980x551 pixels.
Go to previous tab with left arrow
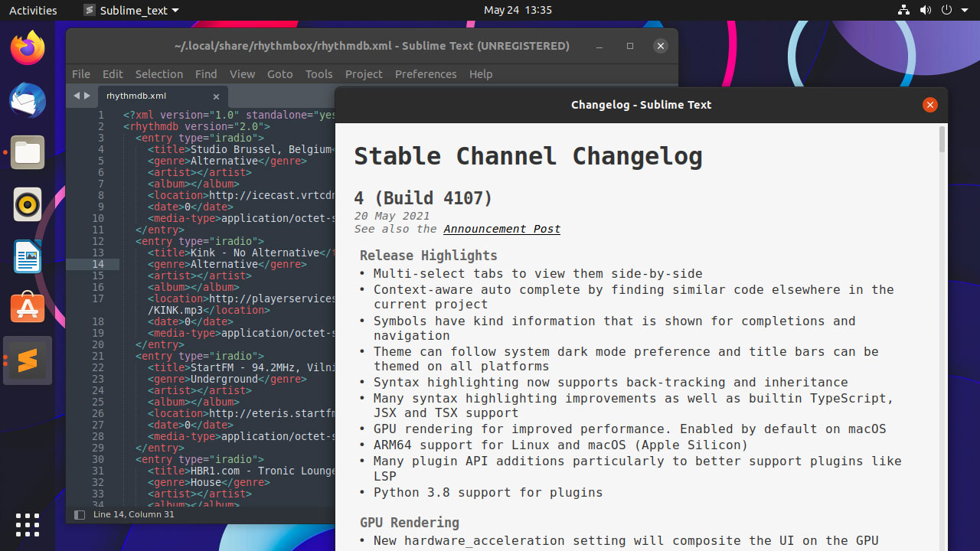point(77,96)
